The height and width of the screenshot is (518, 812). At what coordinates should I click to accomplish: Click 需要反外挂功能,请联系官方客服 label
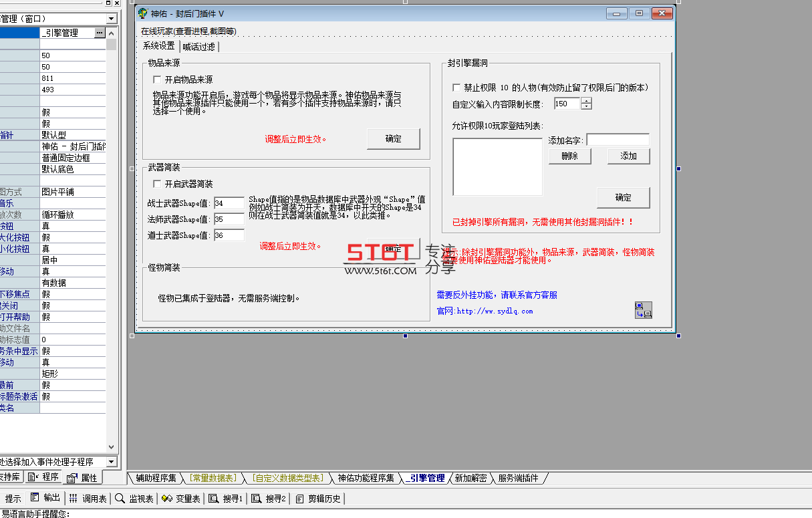pos(497,295)
